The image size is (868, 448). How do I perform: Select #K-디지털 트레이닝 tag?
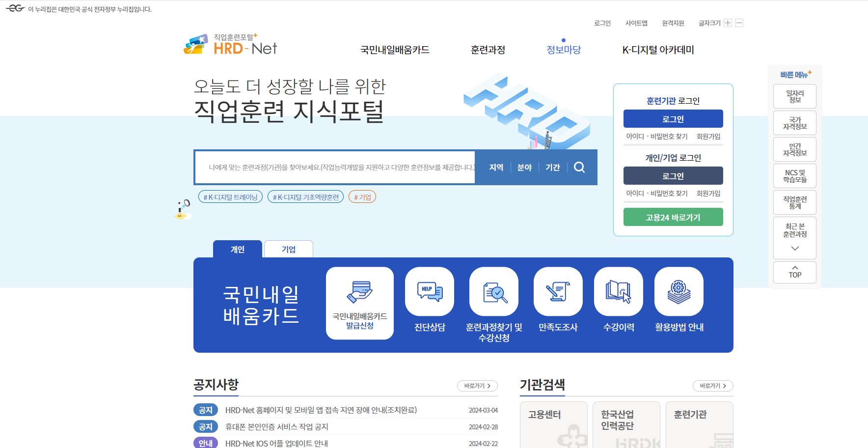230,197
